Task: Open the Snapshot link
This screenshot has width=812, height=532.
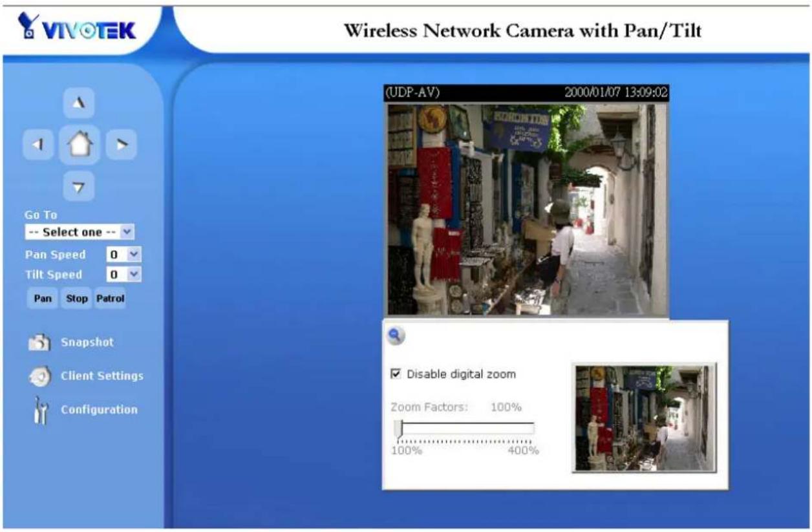Action: click(x=87, y=342)
